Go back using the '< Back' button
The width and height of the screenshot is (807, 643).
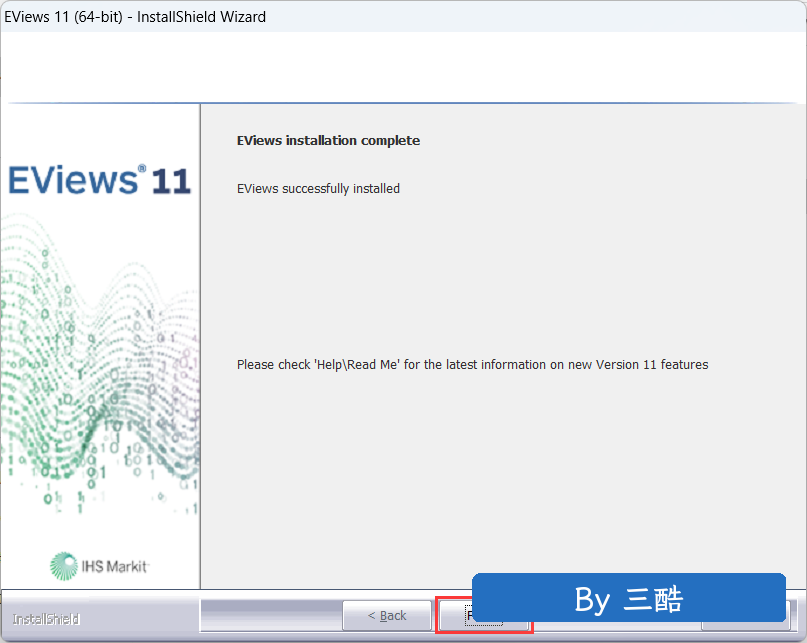coord(387,615)
